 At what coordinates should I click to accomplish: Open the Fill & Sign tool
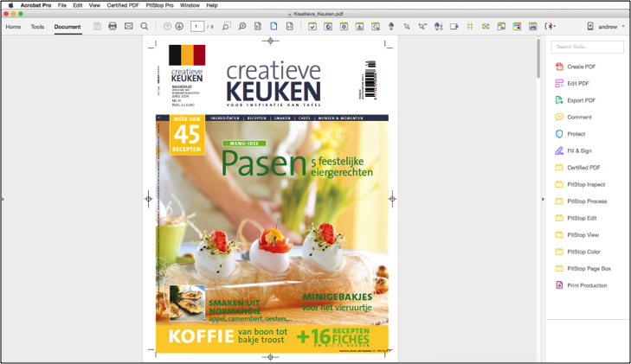(x=574, y=151)
